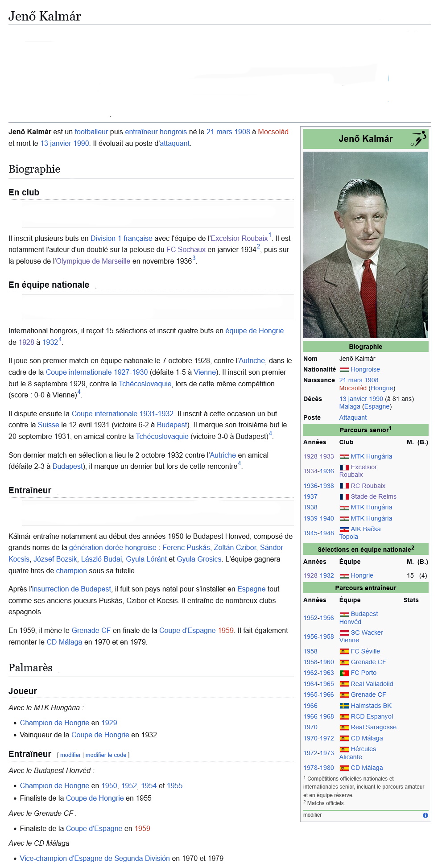This screenshot has width=442, height=868.
Task: Click the flag in the 1970-1972 CD Málaga row
Action: (344, 738)
